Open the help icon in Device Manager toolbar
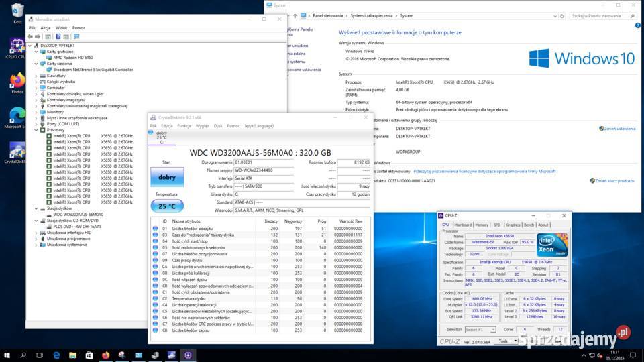The width and height of the screenshot is (644, 362). (x=58, y=36)
